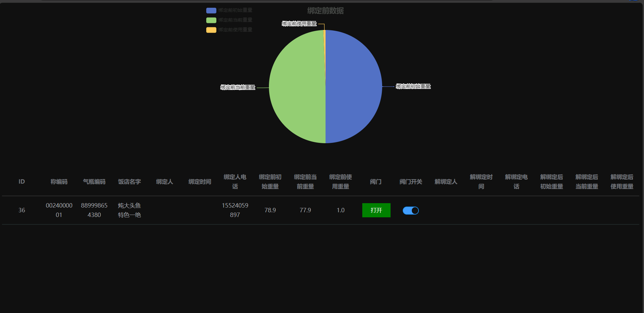Click the 饭店名字 column header
This screenshot has width=644, height=313.
129,182
